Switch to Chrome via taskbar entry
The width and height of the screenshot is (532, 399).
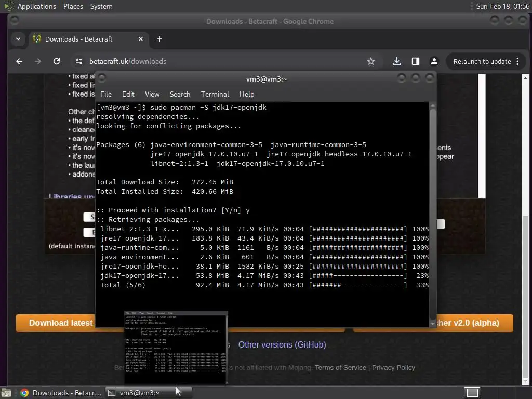(x=61, y=393)
